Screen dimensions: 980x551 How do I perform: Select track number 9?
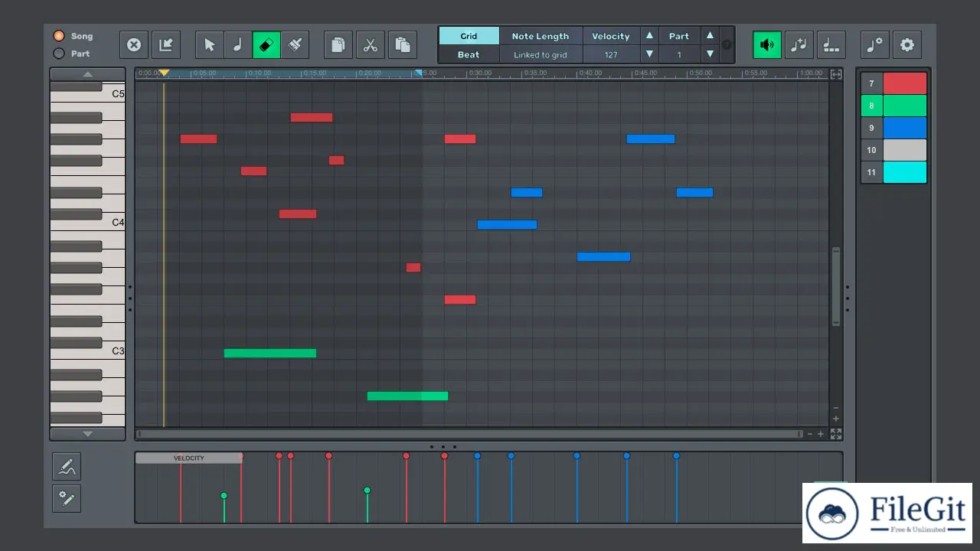click(x=871, y=128)
